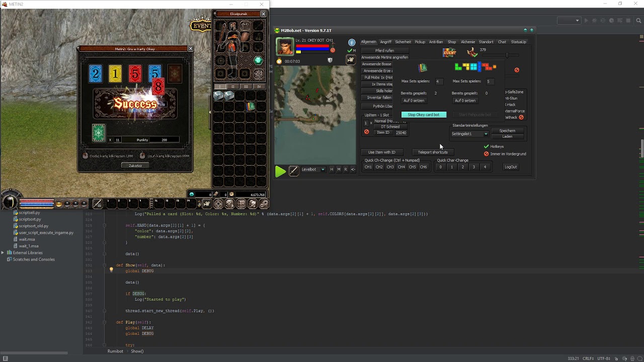Expand External Libraries tree node
The height and width of the screenshot is (362, 644).
click(3, 252)
